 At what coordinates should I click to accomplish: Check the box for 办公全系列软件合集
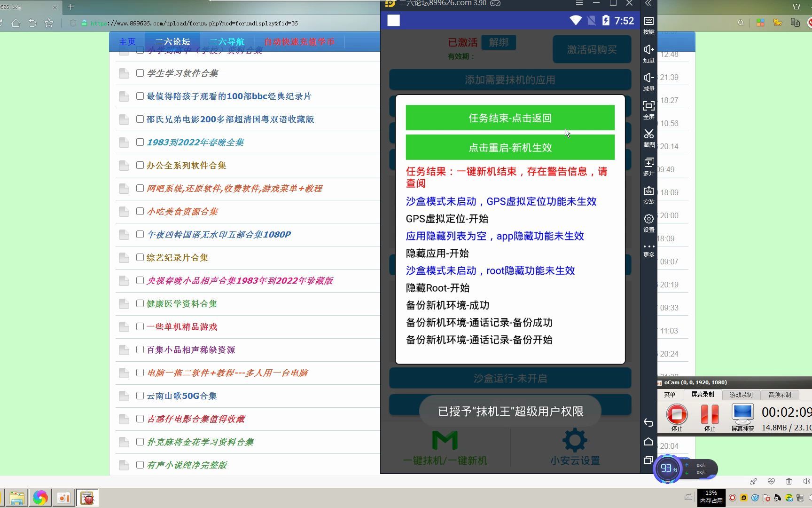[x=140, y=165]
